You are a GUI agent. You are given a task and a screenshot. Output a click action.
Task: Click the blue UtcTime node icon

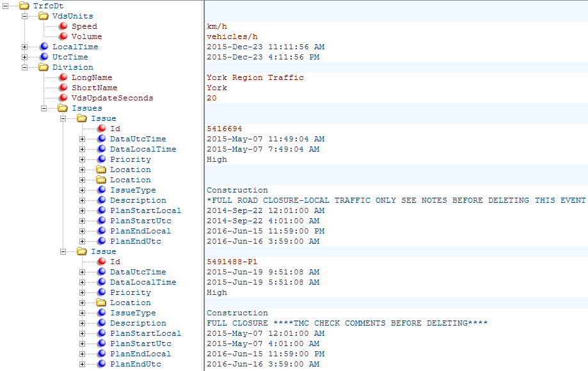44,57
